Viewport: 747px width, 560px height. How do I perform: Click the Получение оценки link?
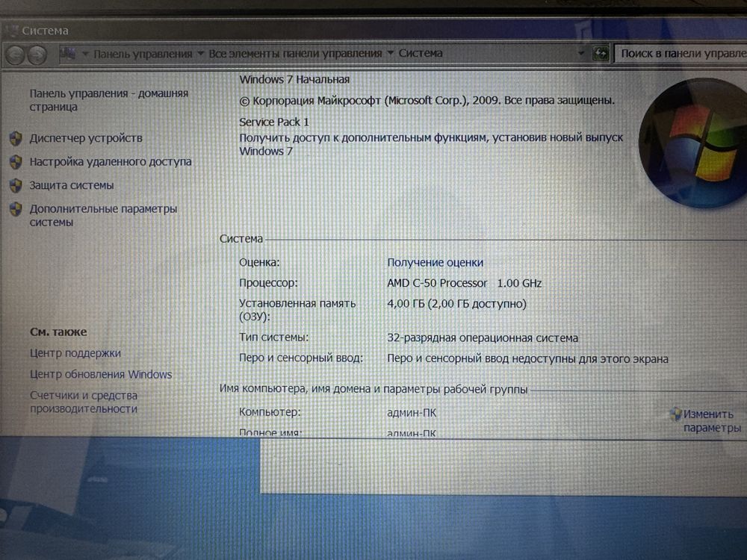[x=435, y=262]
